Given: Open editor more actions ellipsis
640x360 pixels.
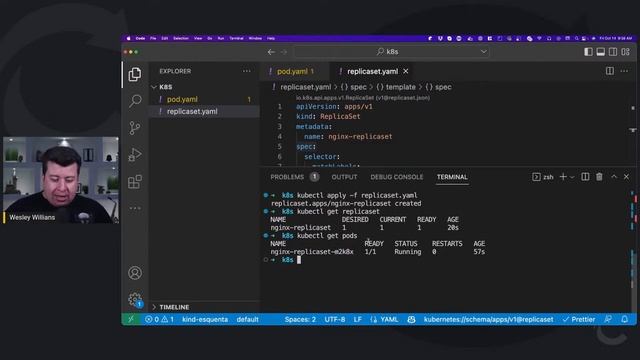Looking at the screenshot, I should [x=624, y=71].
